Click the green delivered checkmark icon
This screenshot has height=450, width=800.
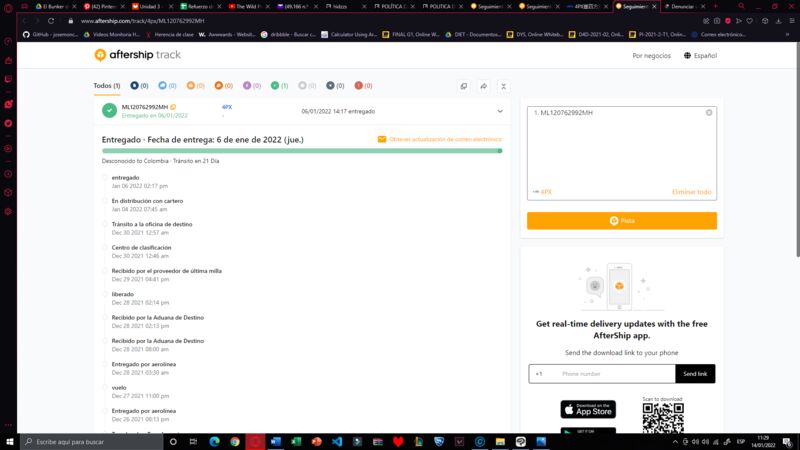coord(109,110)
